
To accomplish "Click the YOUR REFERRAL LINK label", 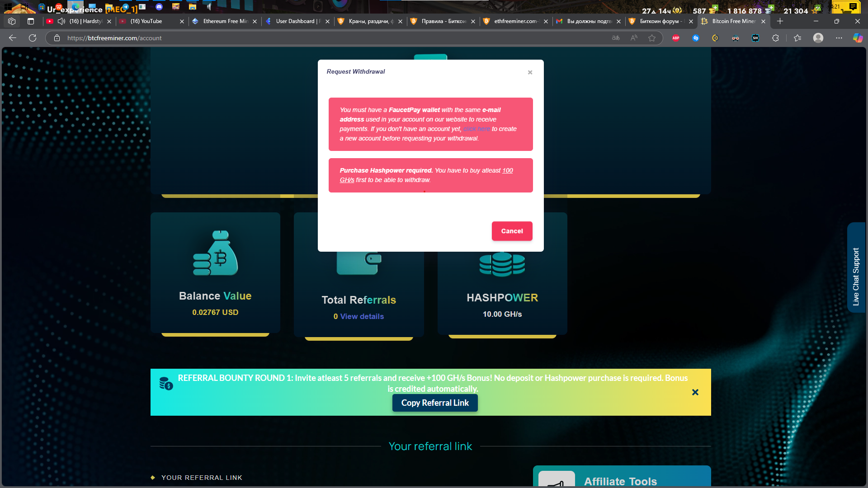I will [x=202, y=478].
